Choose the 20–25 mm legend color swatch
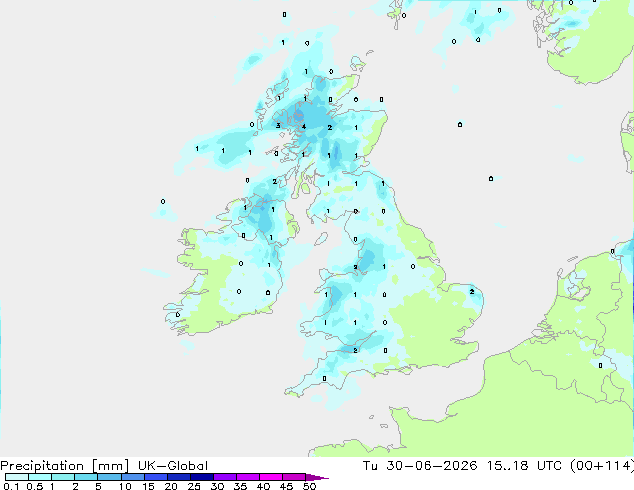Image resolution: width=634 pixels, height=490 pixels. [x=178, y=477]
